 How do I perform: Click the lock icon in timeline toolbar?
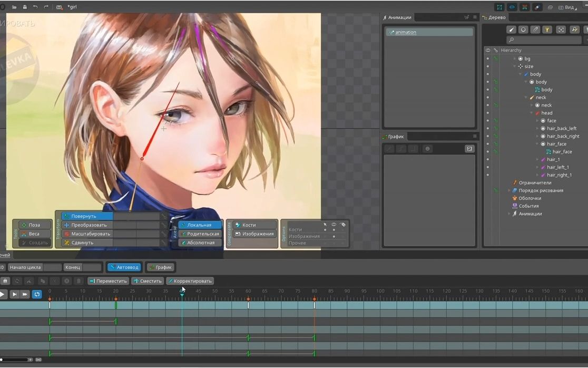pyautogui.click(x=5, y=280)
